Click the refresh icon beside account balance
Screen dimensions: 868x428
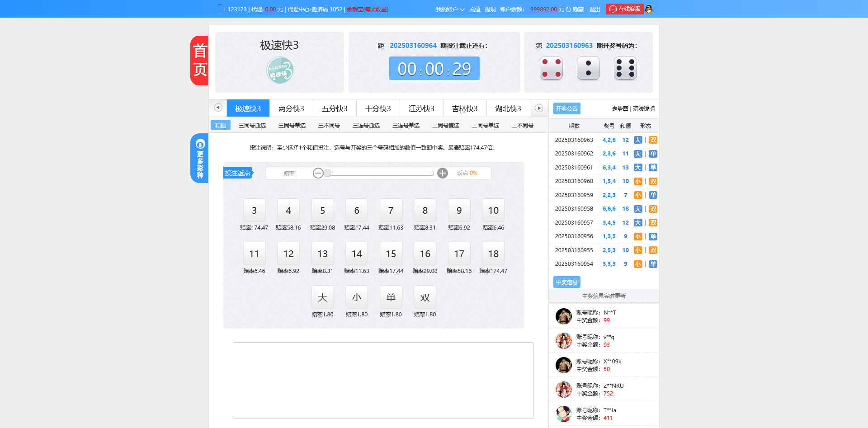(x=568, y=9)
